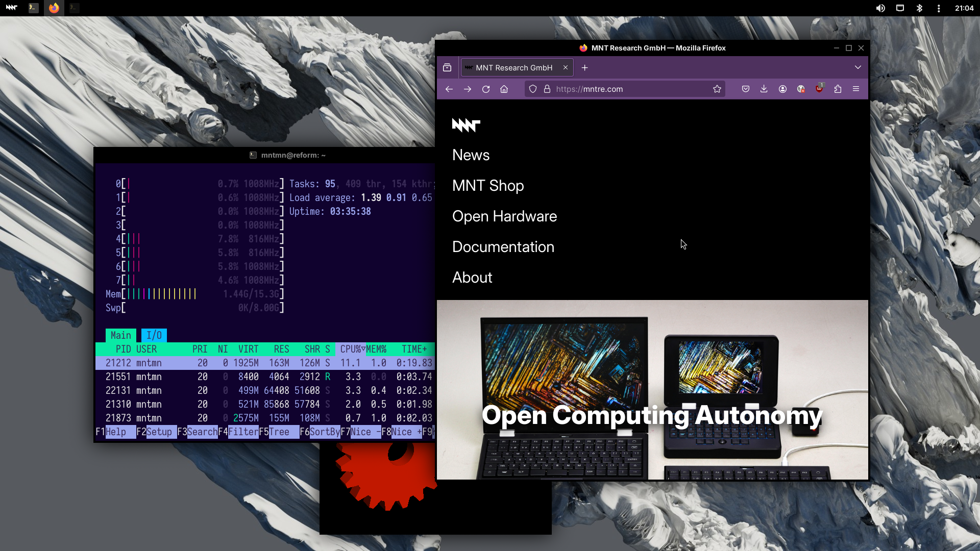Click the Open Computing Autonomy thumbnail
This screenshot has width=980, height=551.
[x=652, y=390]
